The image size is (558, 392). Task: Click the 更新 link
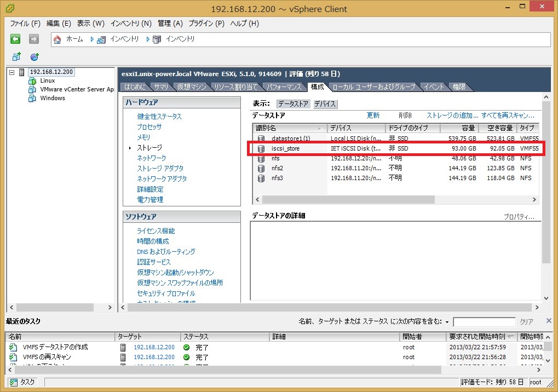pyautogui.click(x=373, y=116)
